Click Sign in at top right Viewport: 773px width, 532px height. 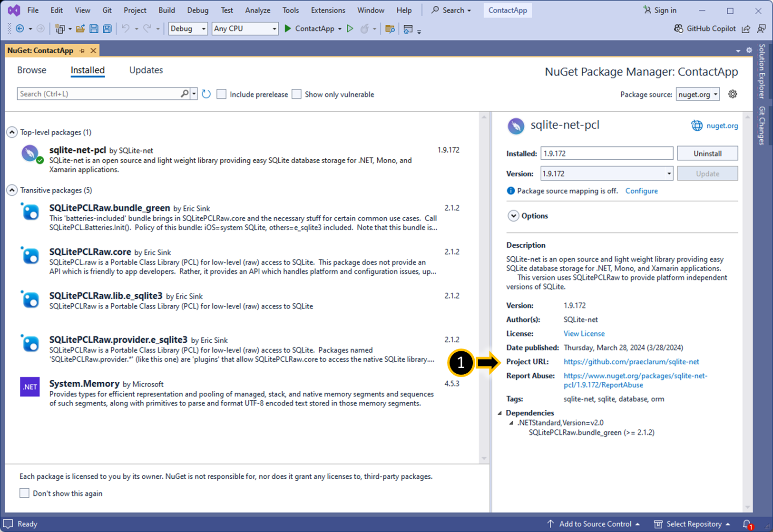[659, 10]
